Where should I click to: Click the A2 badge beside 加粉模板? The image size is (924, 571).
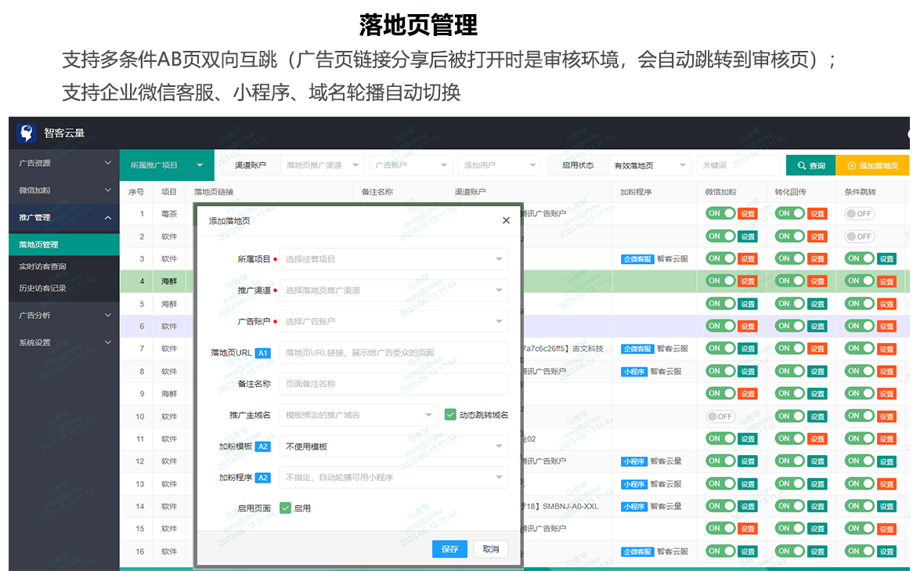pyautogui.click(x=263, y=446)
